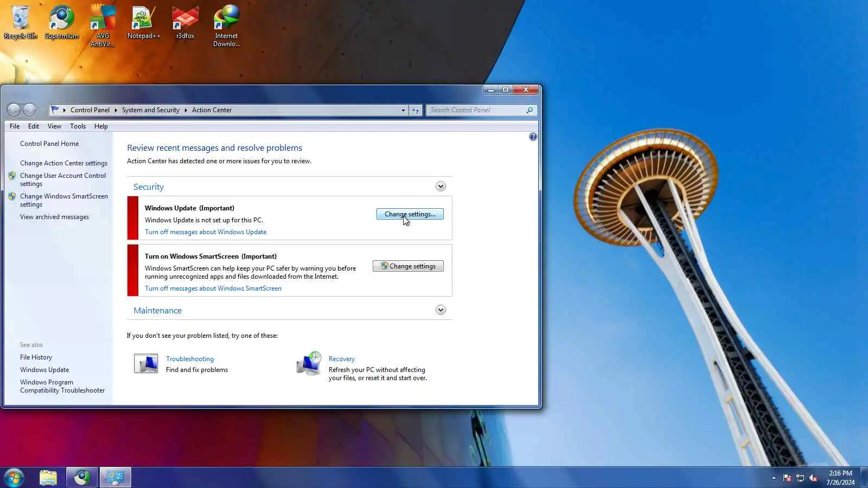Go to Control Panel Home
Image resolution: width=868 pixels, height=488 pixels.
tap(49, 144)
